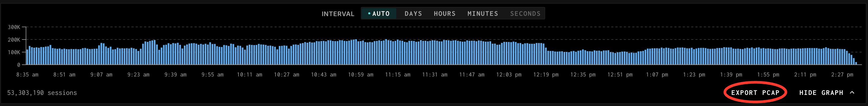Image resolution: width=868 pixels, height=106 pixels.
Task: Click the EXPORT PCAP button
Action: coord(755,93)
